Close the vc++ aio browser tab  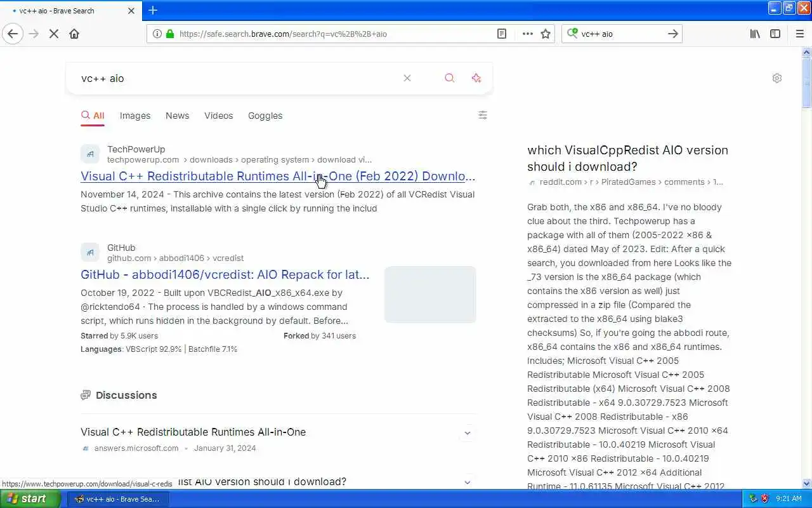[131, 10]
